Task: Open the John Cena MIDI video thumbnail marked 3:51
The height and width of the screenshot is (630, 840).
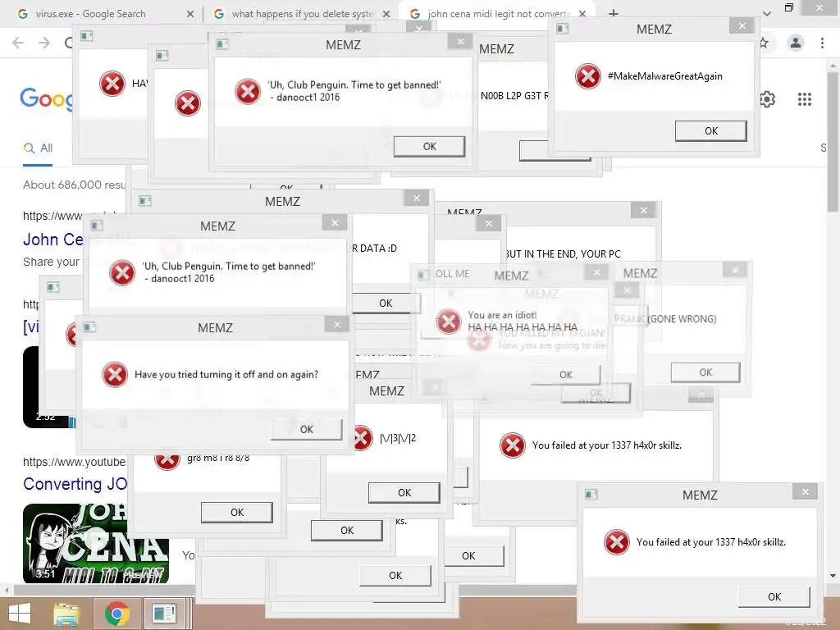Action: click(96, 543)
